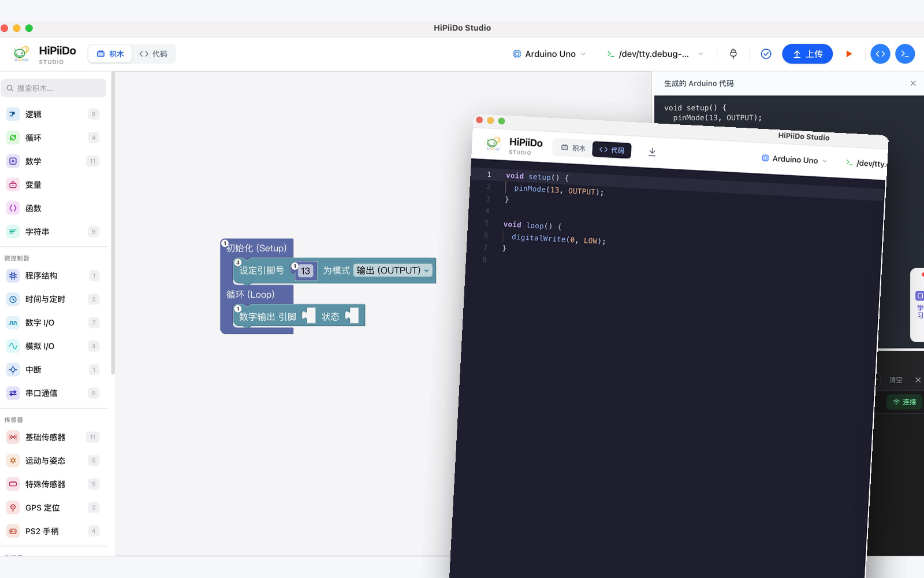Open the 基础传感器 sensor category
Image resolution: width=924 pixels, height=578 pixels.
click(x=53, y=437)
